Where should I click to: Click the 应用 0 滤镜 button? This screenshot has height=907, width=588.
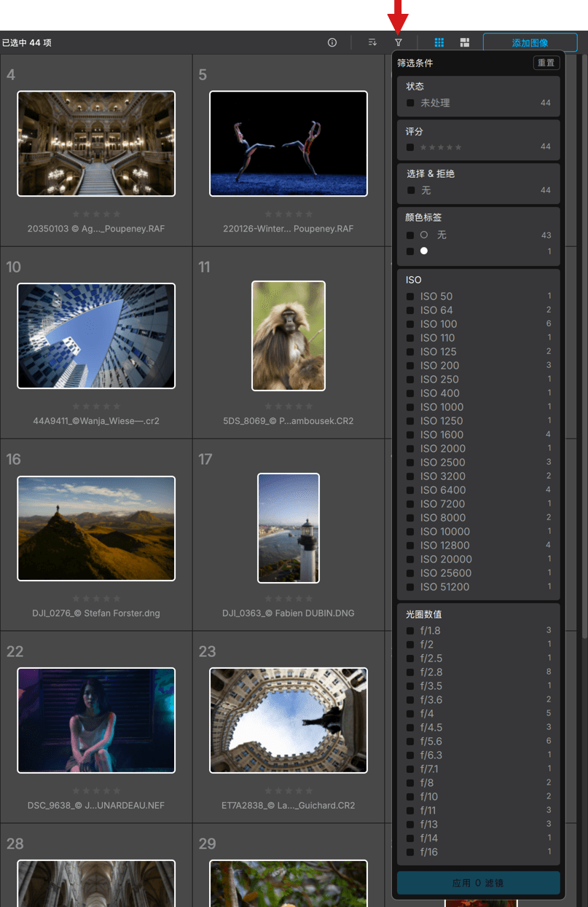tap(478, 883)
